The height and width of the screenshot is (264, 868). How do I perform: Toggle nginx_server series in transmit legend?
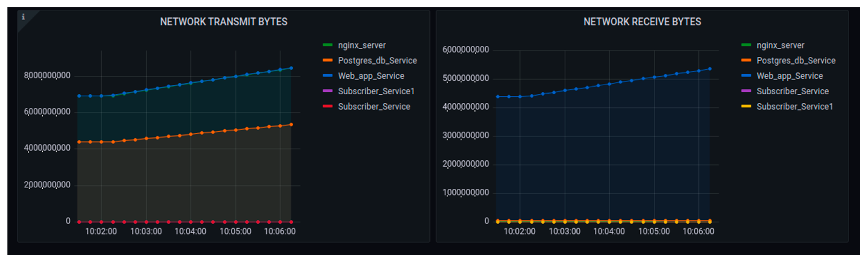[362, 45]
